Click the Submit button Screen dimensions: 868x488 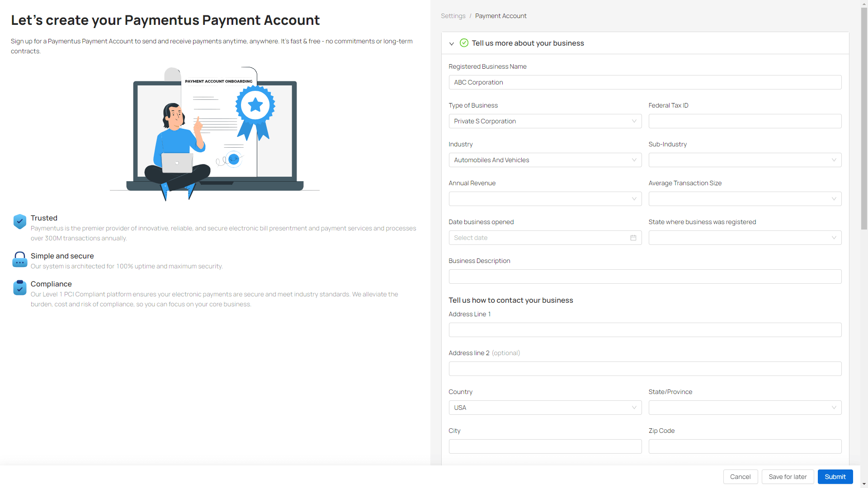pyautogui.click(x=835, y=477)
